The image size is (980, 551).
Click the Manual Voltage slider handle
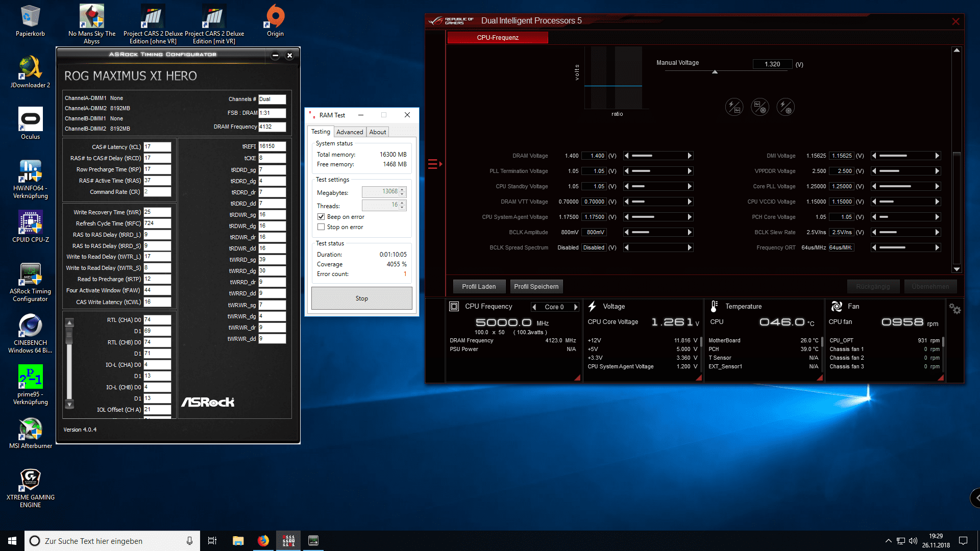click(x=715, y=72)
